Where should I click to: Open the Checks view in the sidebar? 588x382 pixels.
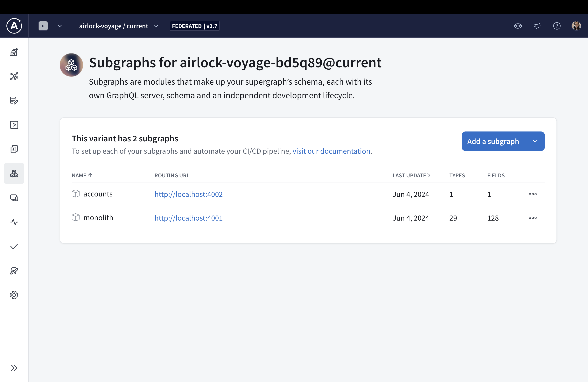14,246
